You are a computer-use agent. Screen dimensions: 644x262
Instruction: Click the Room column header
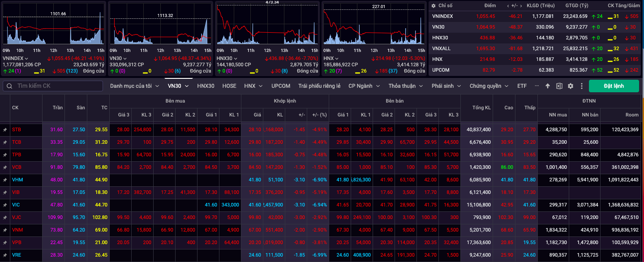point(632,115)
